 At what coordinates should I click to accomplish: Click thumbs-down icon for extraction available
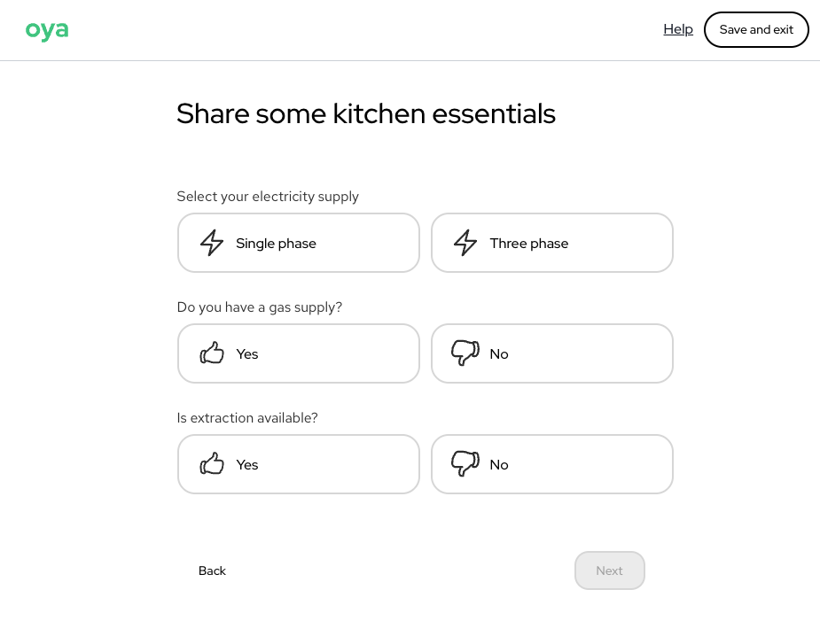(465, 464)
